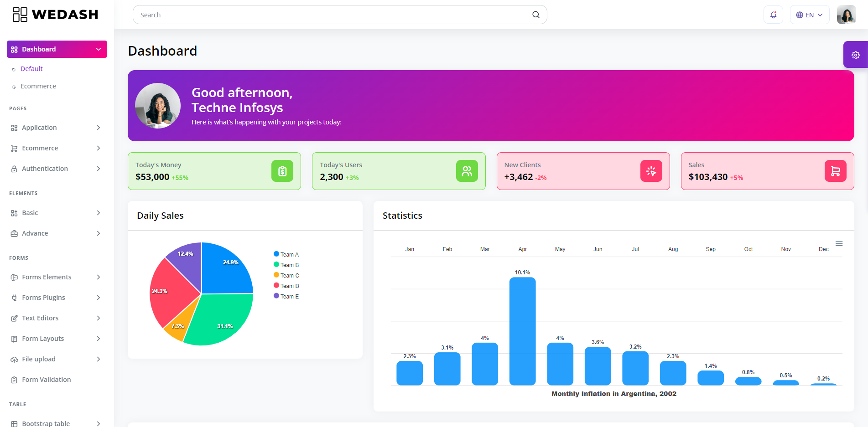868x427 pixels.
Task: Toggle Team C legend entry
Action: 286,275
